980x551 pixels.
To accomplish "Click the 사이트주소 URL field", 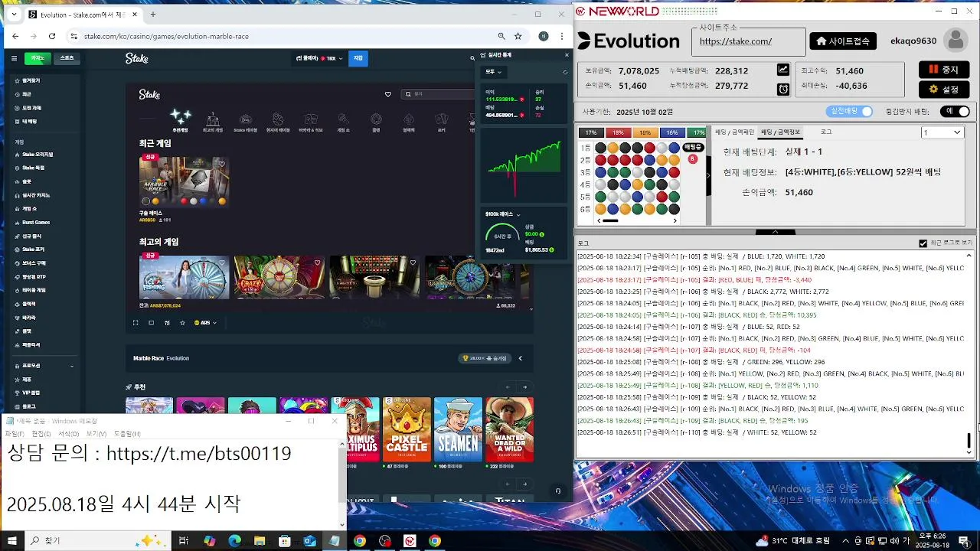I will pos(748,42).
